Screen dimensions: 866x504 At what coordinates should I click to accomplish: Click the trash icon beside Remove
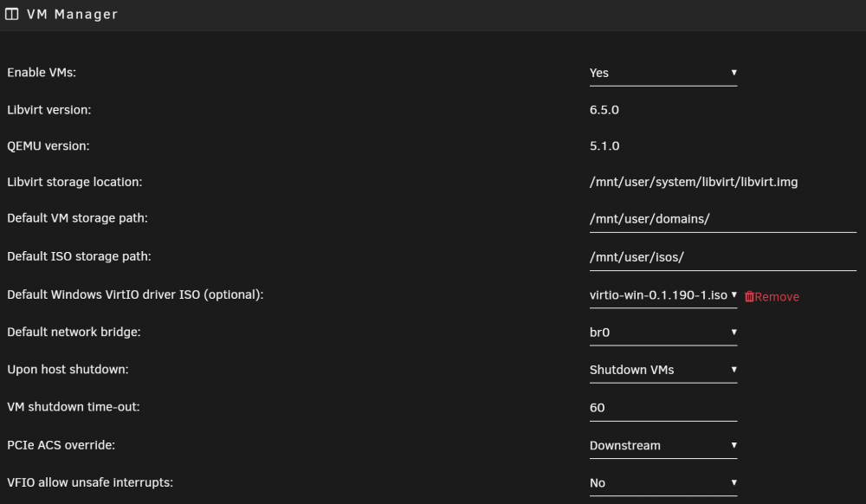749,296
